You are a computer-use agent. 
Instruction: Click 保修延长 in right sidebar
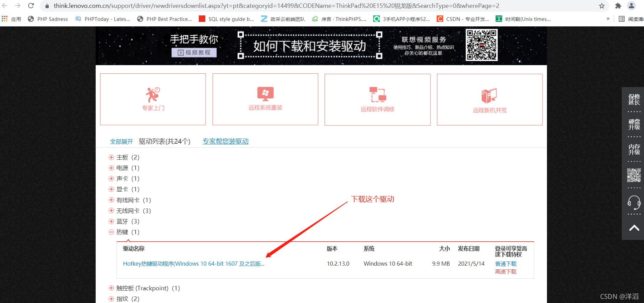[634, 99]
